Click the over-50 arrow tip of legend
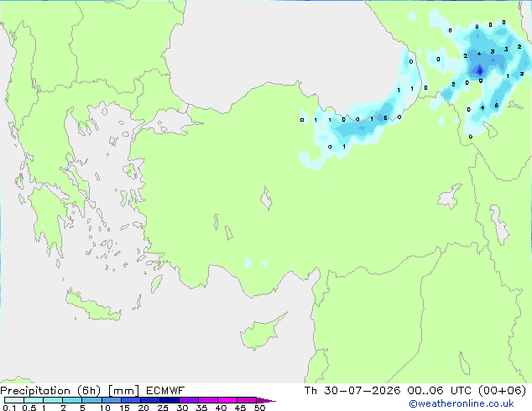This screenshot has width=532, height=411. (x=266, y=400)
